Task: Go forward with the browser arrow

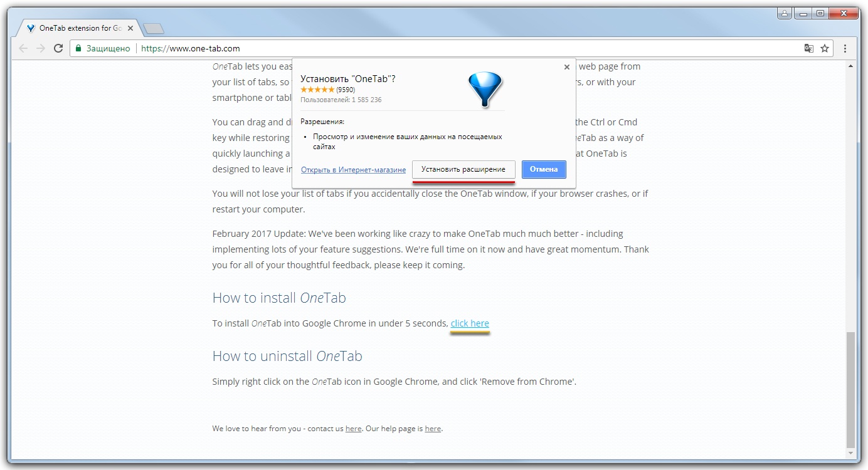Action: 41,48
